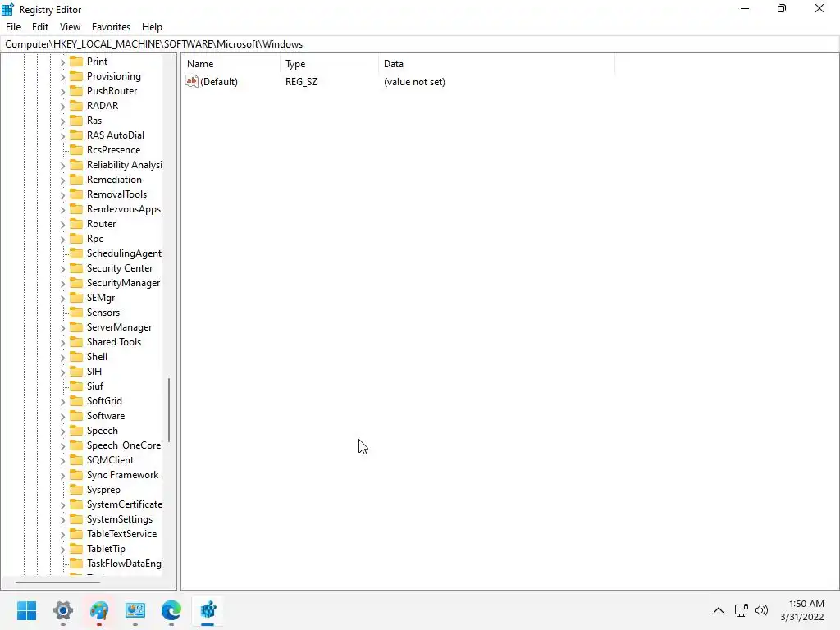Click the Sysprep folder icon

coord(76,490)
